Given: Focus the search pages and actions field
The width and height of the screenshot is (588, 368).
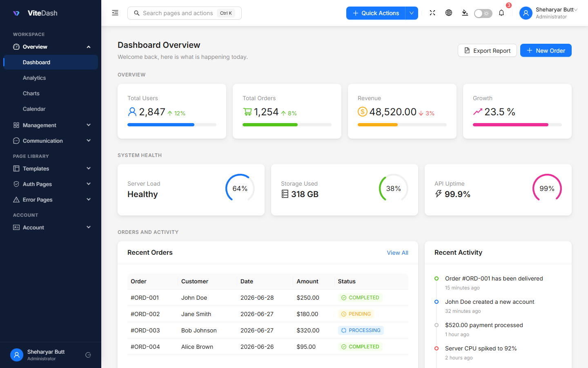Looking at the screenshot, I should tap(185, 13).
